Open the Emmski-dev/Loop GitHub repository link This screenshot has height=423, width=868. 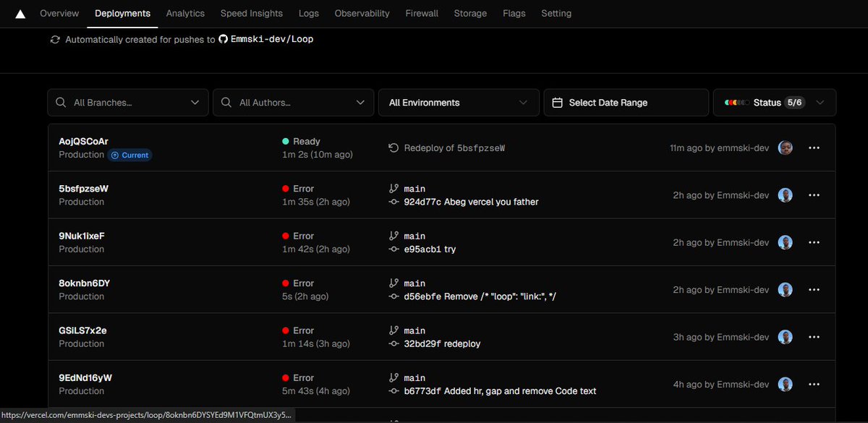(x=272, y=39)
